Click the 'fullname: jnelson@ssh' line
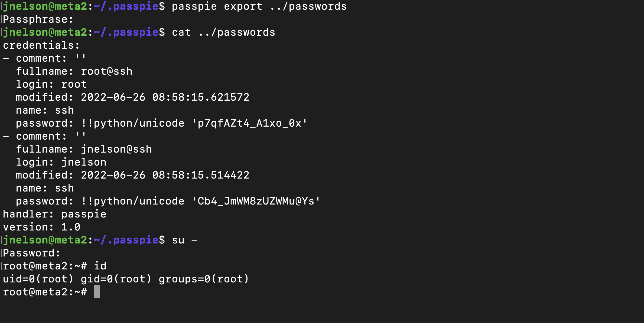This screenshot has height=323, width=644. coord(84,149)
